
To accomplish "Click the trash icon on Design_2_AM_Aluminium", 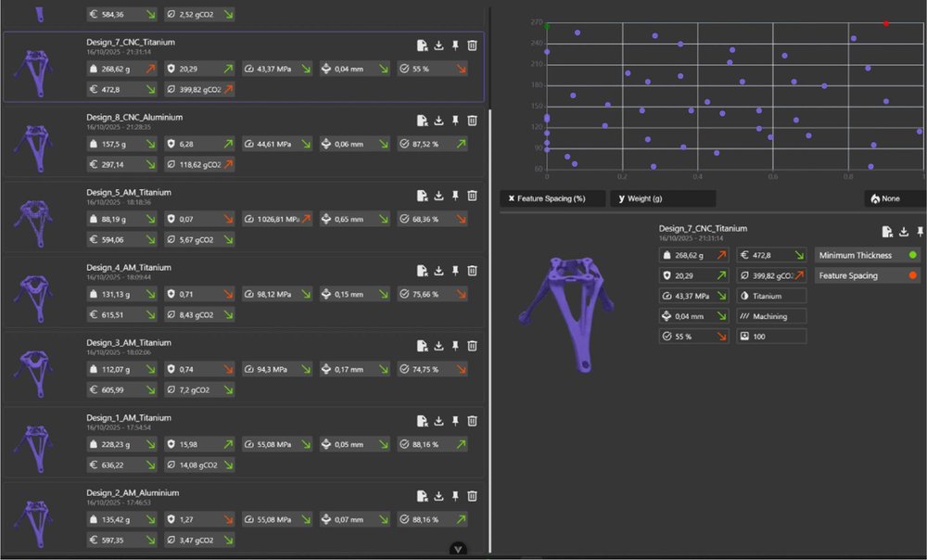I will pyautogui.click(x=472, y=495).
